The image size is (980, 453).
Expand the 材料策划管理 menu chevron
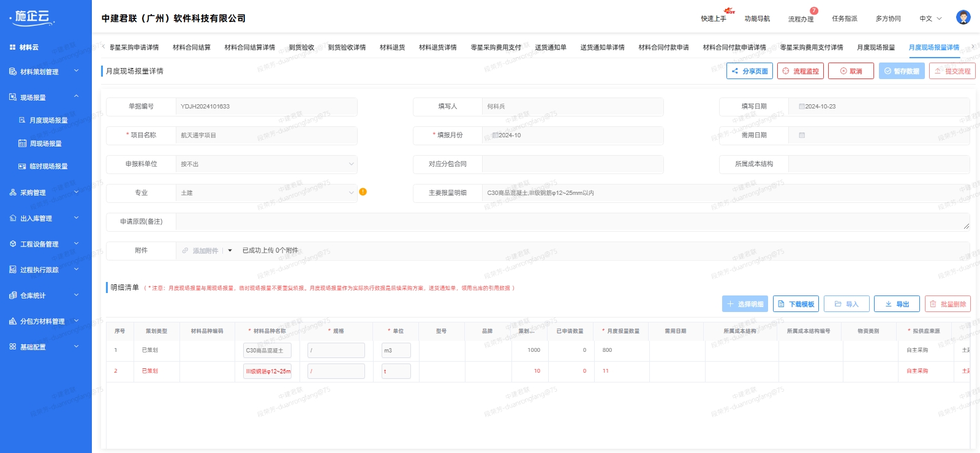pyautogui.click(x=77, y=71)
